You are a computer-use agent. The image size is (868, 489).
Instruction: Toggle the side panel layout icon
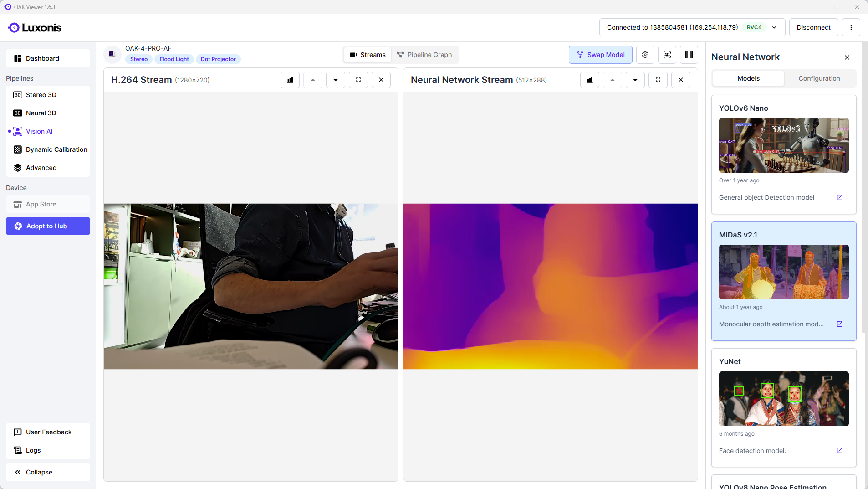[x=689, y=55]
